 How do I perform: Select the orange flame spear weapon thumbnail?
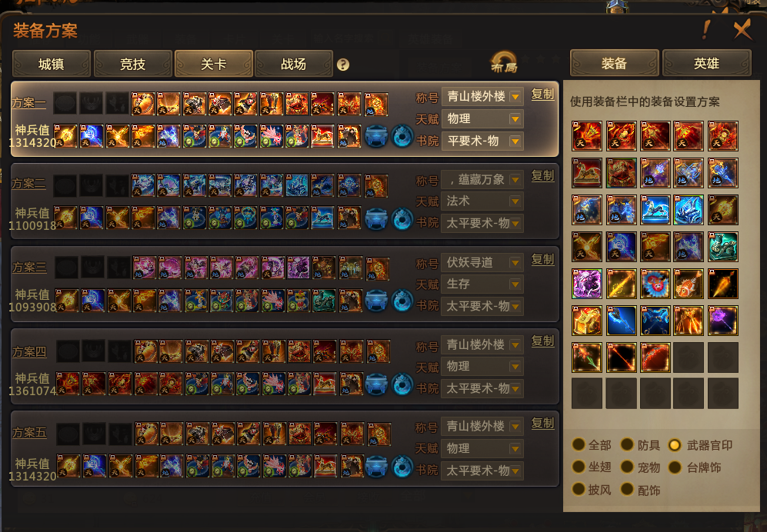[x=722, y=284]
